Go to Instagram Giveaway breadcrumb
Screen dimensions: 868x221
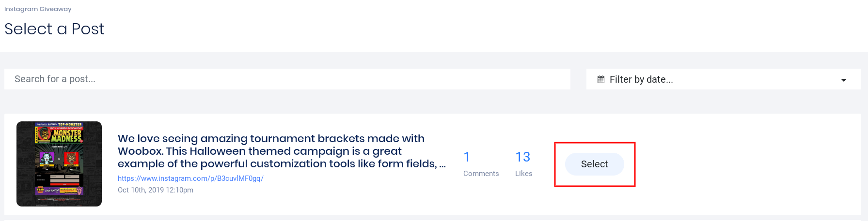[38, 9]
